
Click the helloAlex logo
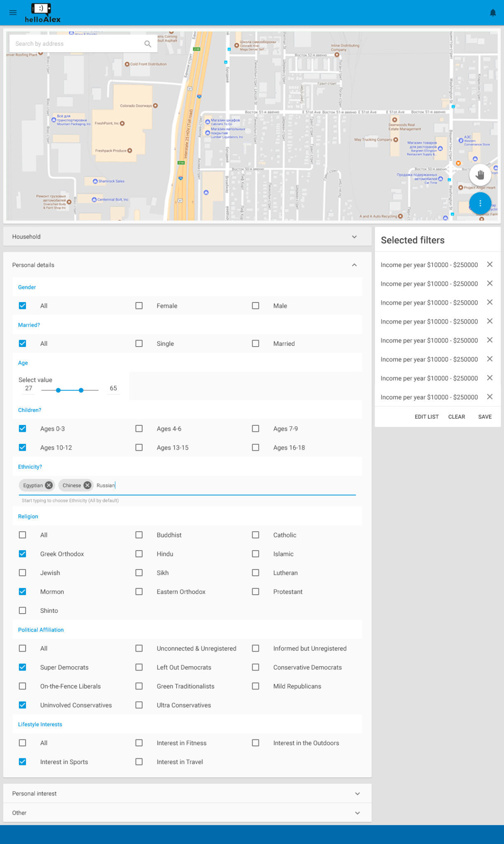42,13
